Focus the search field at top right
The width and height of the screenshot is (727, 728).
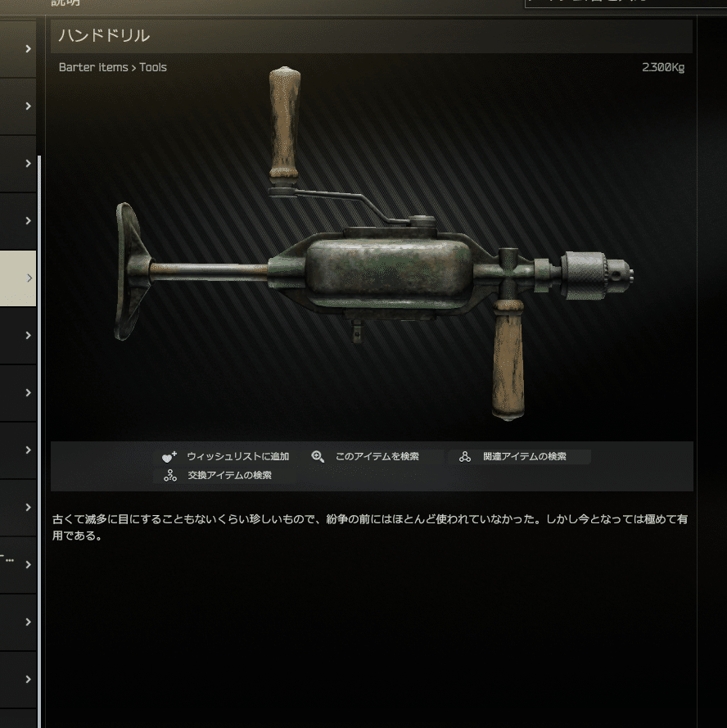[x=625, y=3]
